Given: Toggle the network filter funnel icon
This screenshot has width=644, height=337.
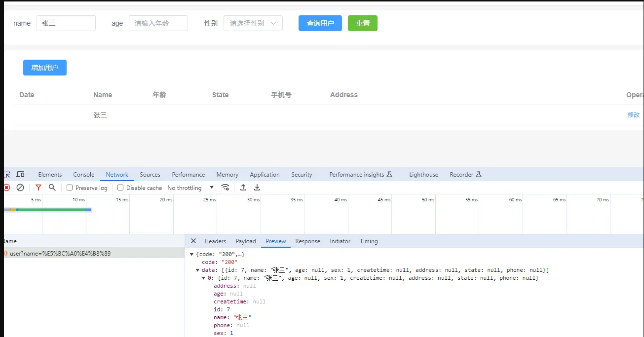Looking at the screenshot, I should [x=38, y=187].
